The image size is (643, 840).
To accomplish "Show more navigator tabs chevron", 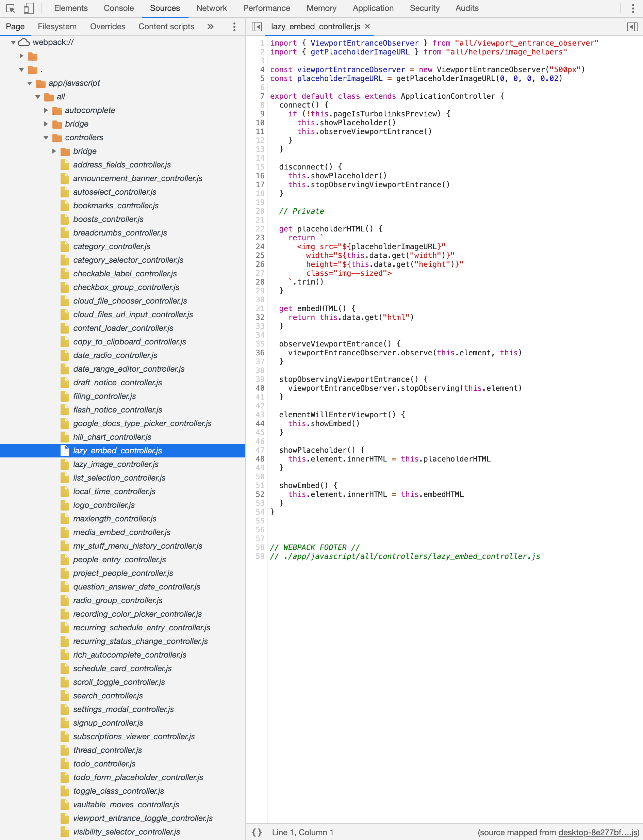I will tap(210, 27).
